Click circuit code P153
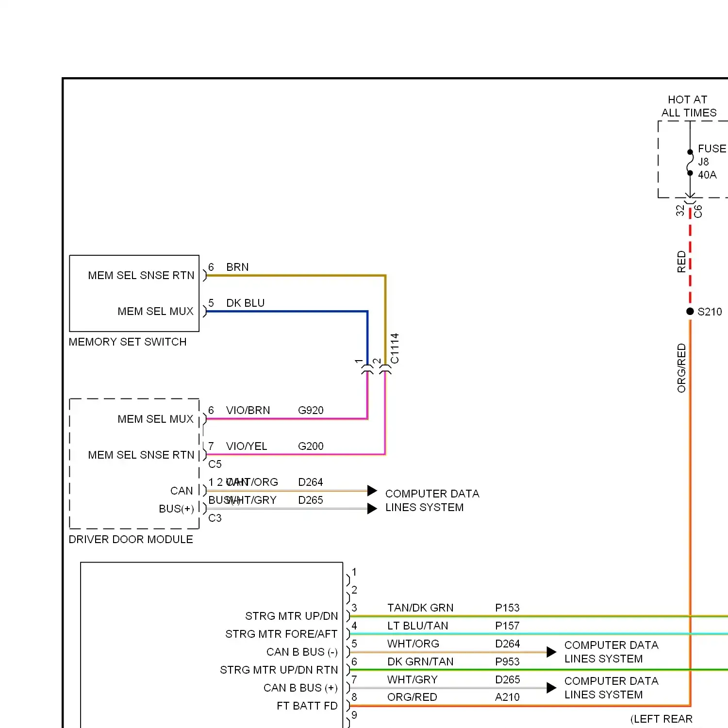Image resolution: width=728 pixels, height=728 pixels. [x=507, y=608]
